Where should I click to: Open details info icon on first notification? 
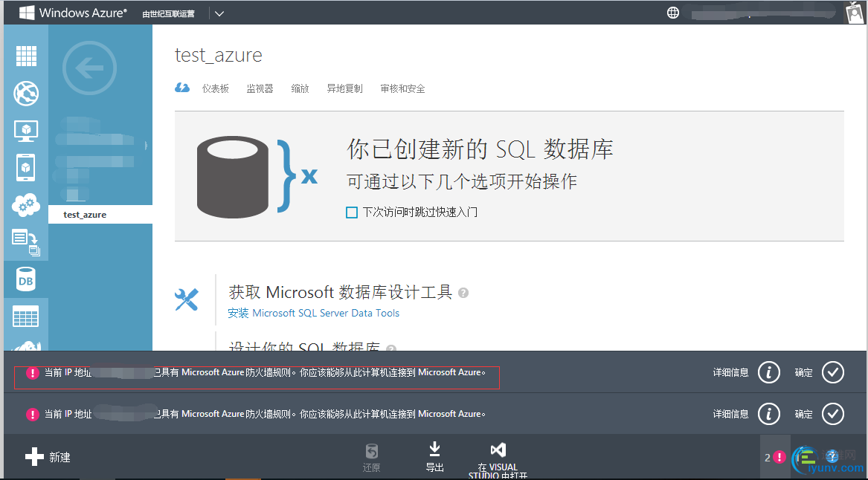[769, 372]
